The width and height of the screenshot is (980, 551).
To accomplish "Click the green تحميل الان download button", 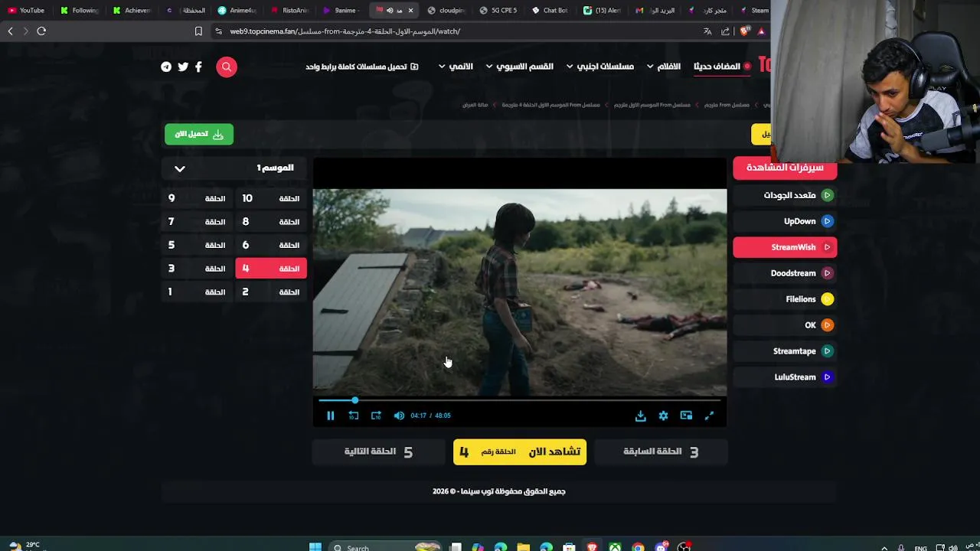I will [x=199, y=134].
